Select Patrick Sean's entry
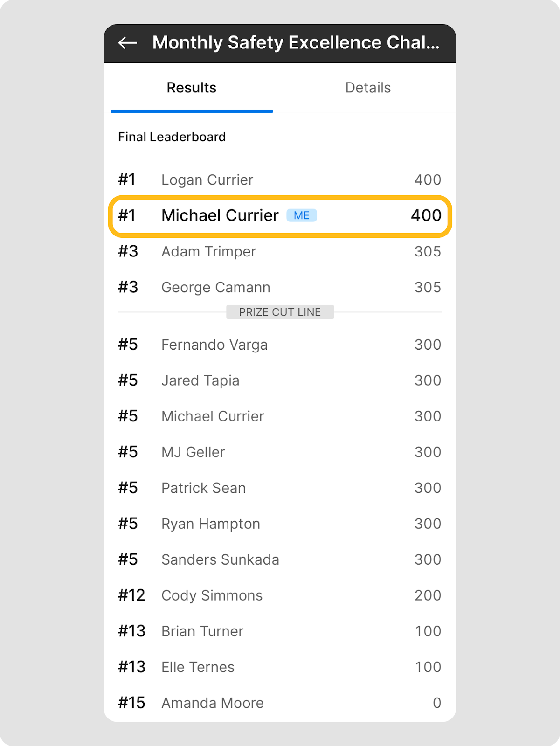Image resolution: width=560 pixels, height=746 pixels. 280,488
